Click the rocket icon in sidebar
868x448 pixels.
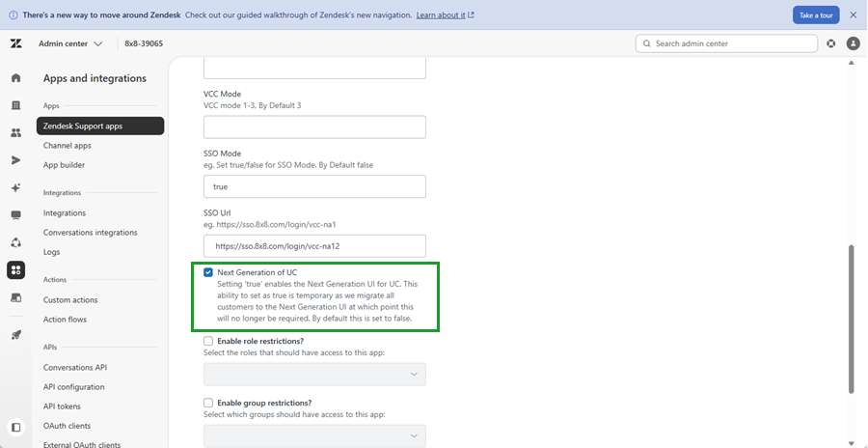[16, 335]
